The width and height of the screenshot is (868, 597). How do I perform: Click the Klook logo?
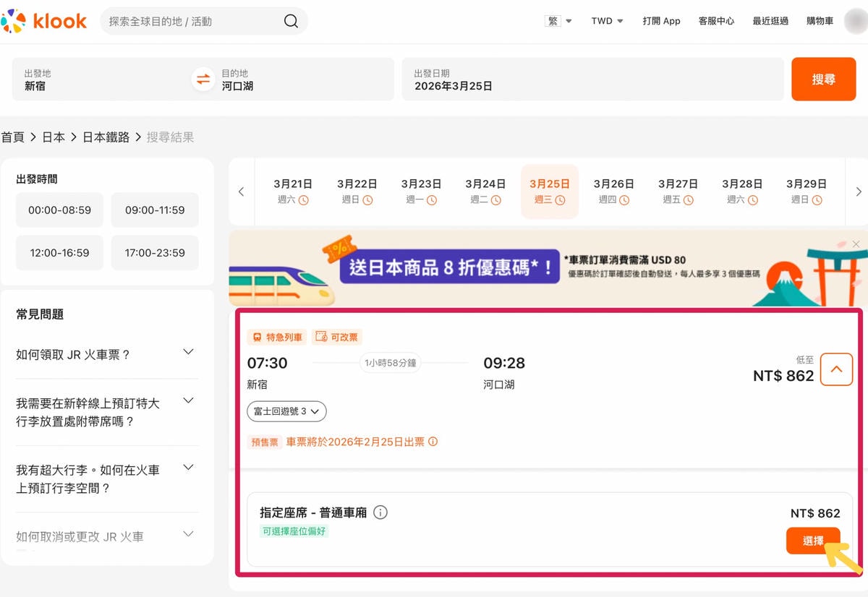pyautogui.click(x=44, y=22)
